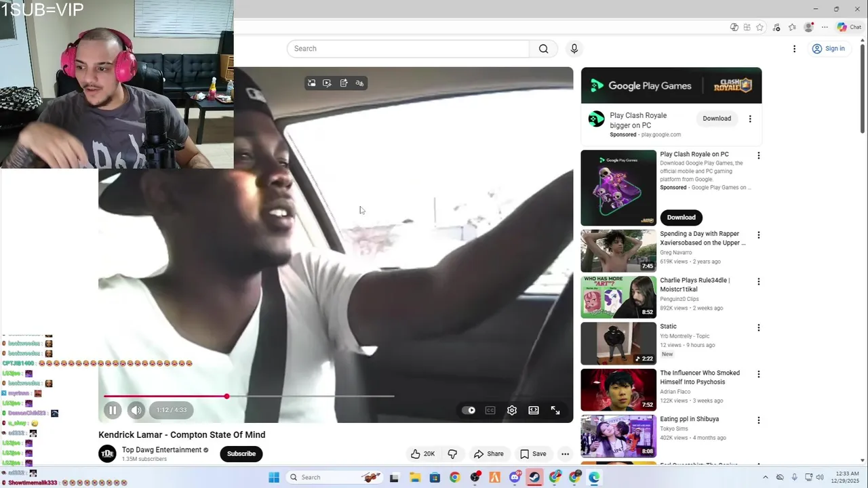Open video player settings gear
This screenshot has width=868, height=488.
point(512,410)
